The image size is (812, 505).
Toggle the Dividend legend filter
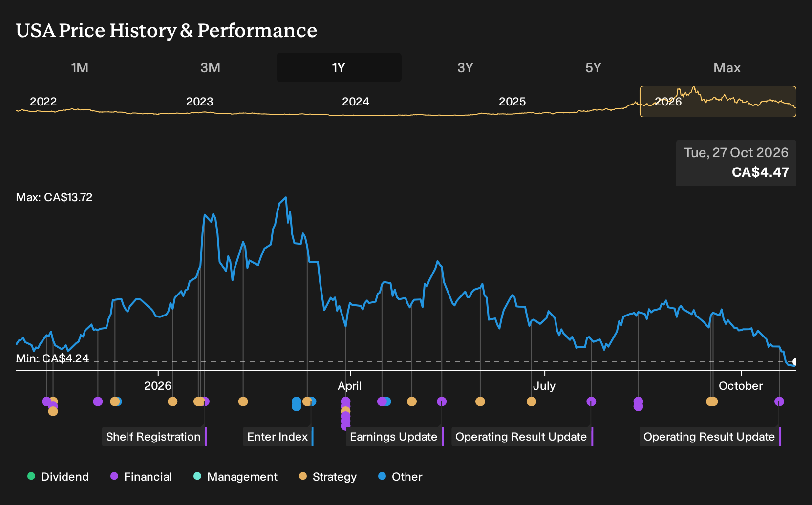58,476
